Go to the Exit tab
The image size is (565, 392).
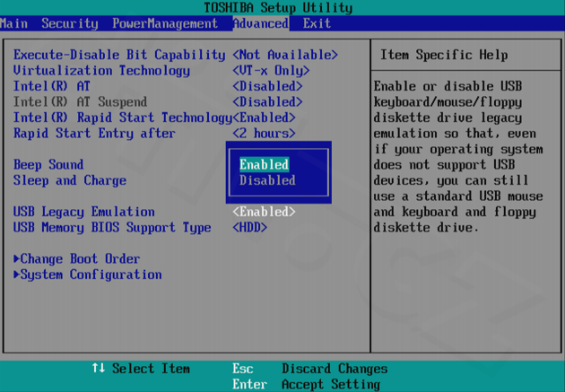(x=317, y=23)
